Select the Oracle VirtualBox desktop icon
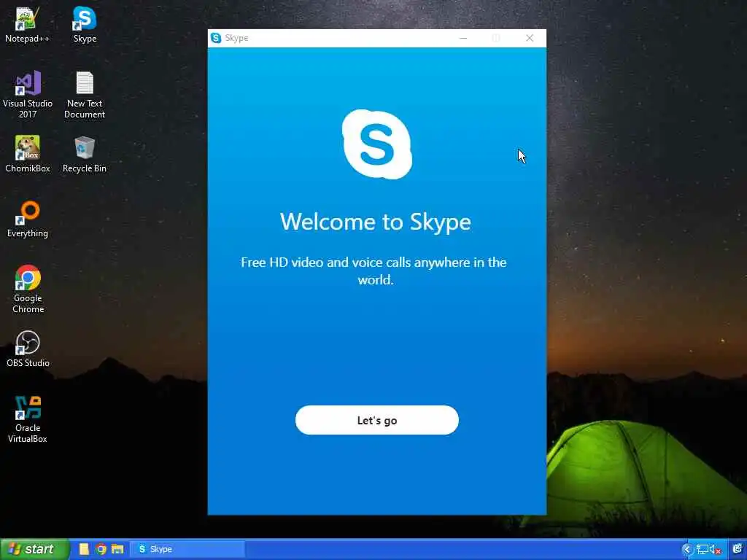The image size is (747, 560). [28, 419]
